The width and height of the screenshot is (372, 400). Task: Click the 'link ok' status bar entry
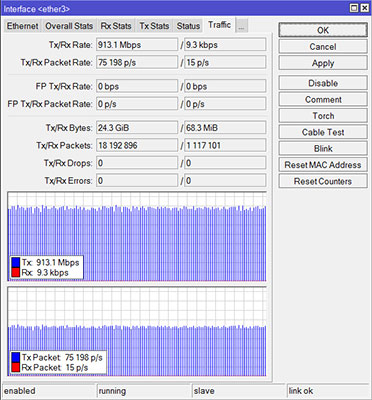point(328,391)
